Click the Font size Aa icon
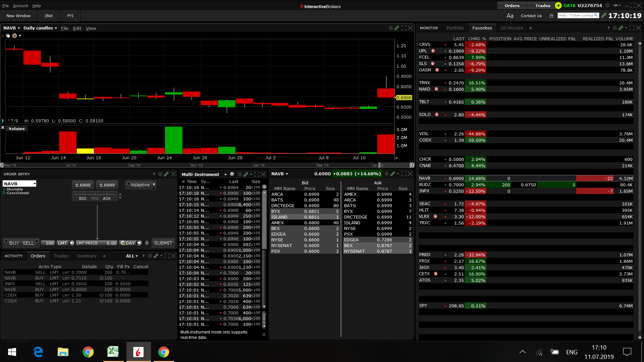 click(x=510, y=16)
